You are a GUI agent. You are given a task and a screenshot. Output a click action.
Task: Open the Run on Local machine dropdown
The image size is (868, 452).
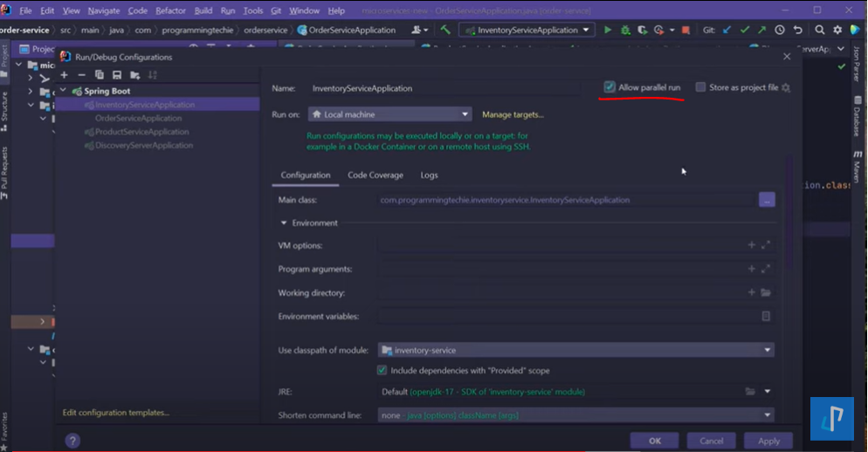pos(390,114)
